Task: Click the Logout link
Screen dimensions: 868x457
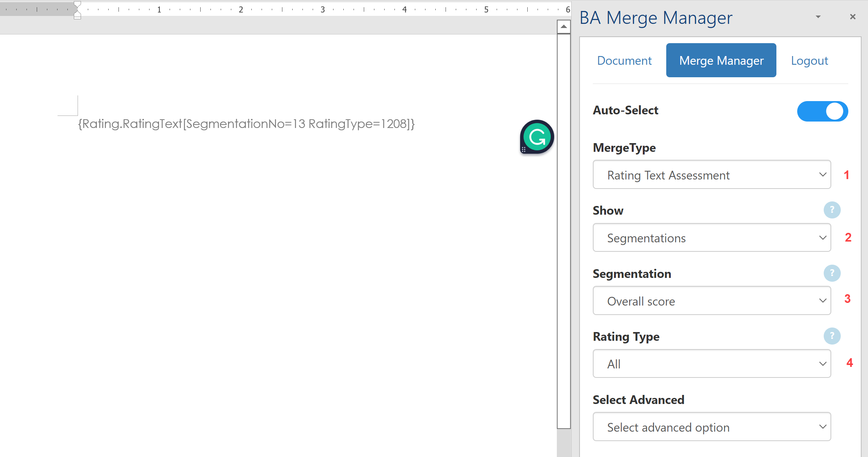Action: 809,61
